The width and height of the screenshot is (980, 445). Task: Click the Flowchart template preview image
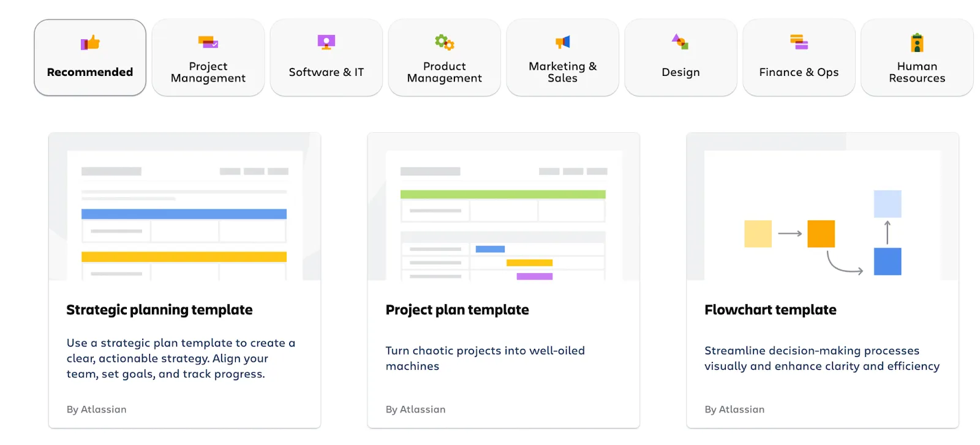(823, 208)
